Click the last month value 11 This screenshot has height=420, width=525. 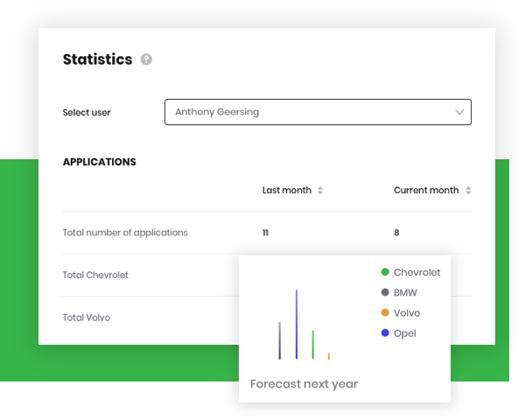(265, 233)
